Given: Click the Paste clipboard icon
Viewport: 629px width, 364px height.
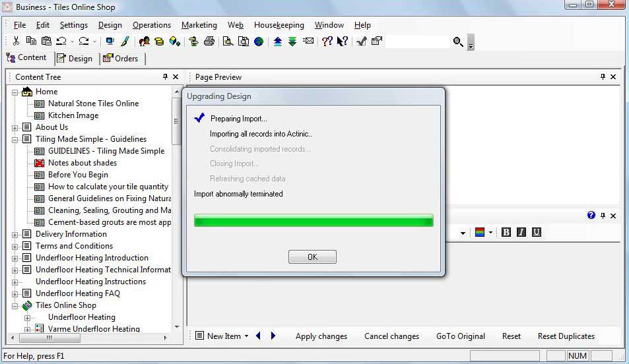Looking at the screenshot, I should [46, 41].
